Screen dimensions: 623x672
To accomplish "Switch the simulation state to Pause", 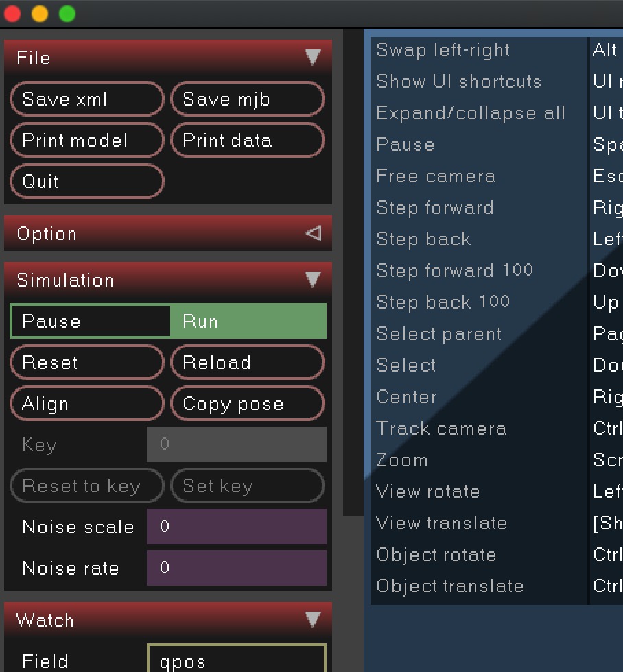I will (x=89, y=321).
